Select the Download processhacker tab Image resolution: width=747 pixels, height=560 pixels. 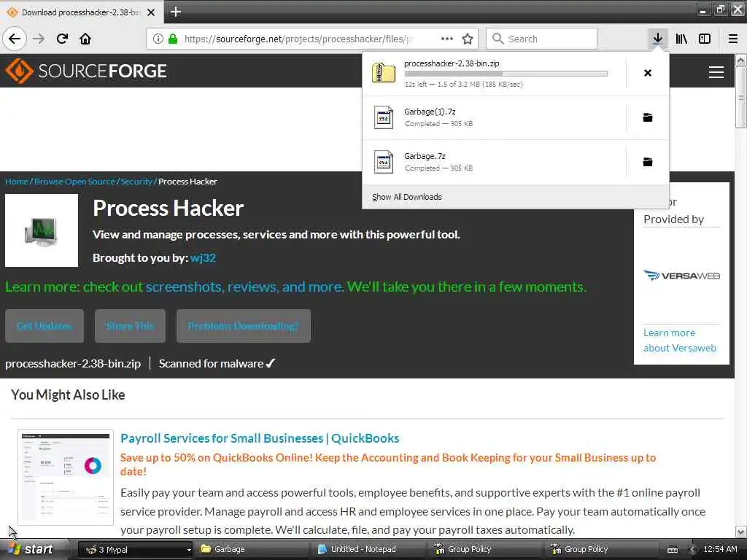[81, 12]
